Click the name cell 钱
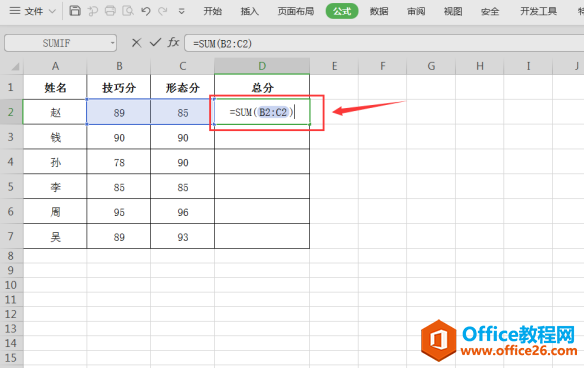The height and width of the screenshot is (368, 584). [x=55, y=137]
